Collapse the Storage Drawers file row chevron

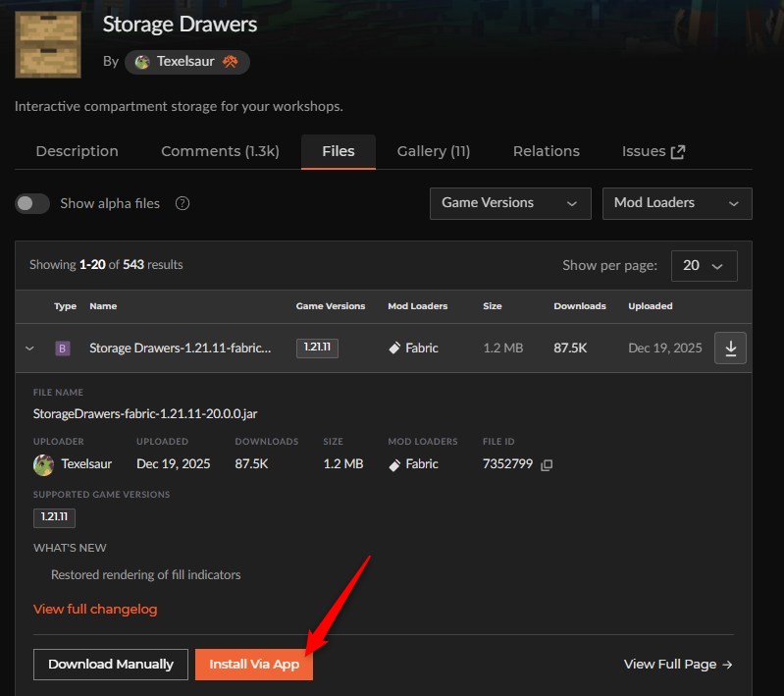click(29, 348)
